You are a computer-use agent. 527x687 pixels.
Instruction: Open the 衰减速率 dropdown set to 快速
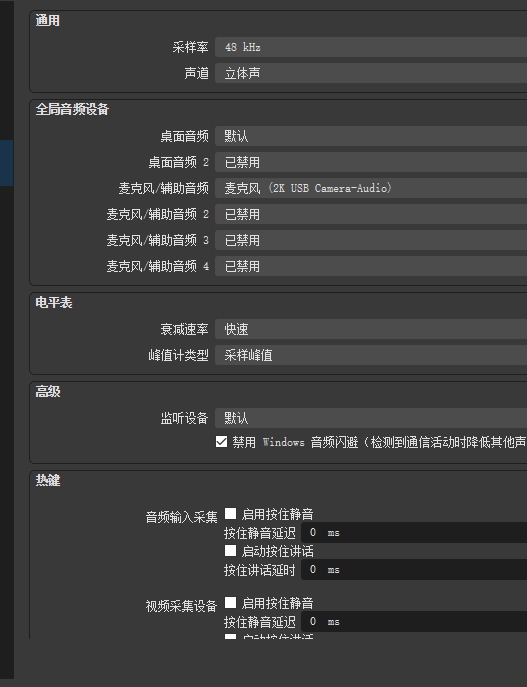pyautogui.click(x=371, y=329)
